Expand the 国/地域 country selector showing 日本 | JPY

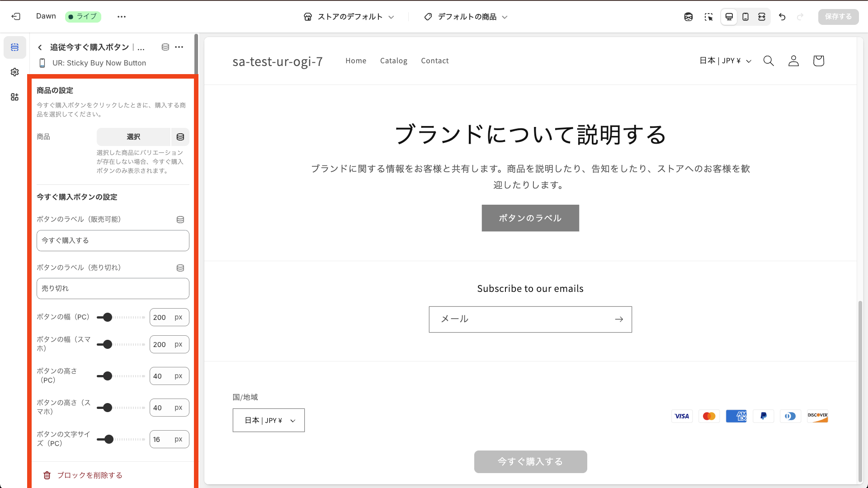click(269, 420)
